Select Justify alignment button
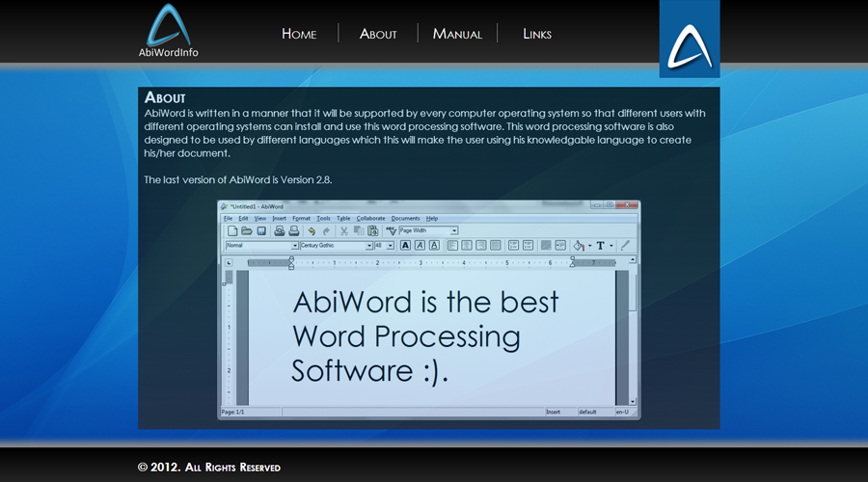Viewport: 868px width, 482px height. (x=496, y=246)
